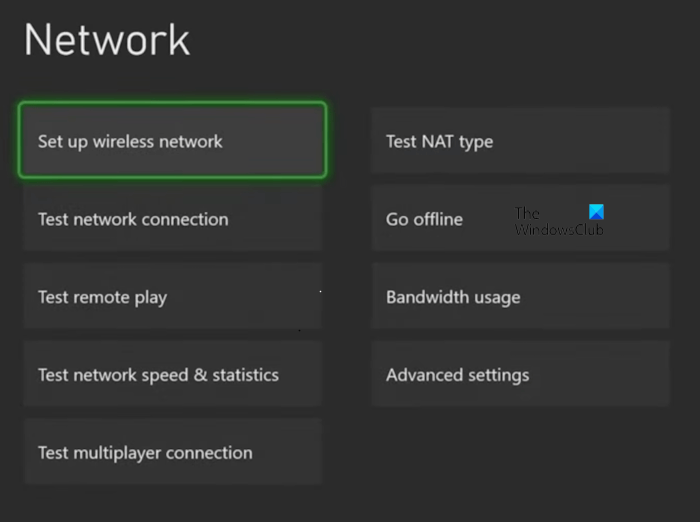The image size is (700, 522).
Task: Open Test network speed & statistics
Action: tap(172, 375)
